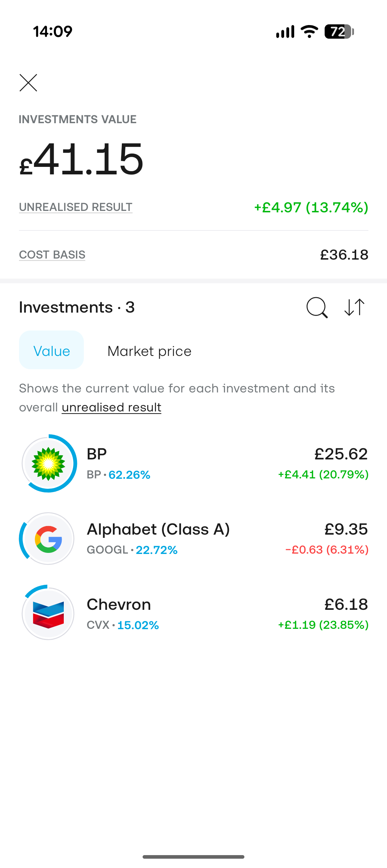Tap the Chevron company logo
The width and height of the screenshot is (387, 868).
click(x=48, y=614)
